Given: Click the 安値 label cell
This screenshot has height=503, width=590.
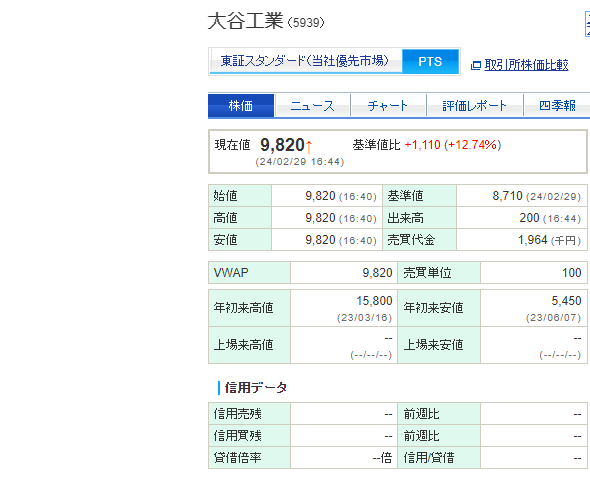Looking at the screenshot, I should pyautogui.click(x=240, y=239).
